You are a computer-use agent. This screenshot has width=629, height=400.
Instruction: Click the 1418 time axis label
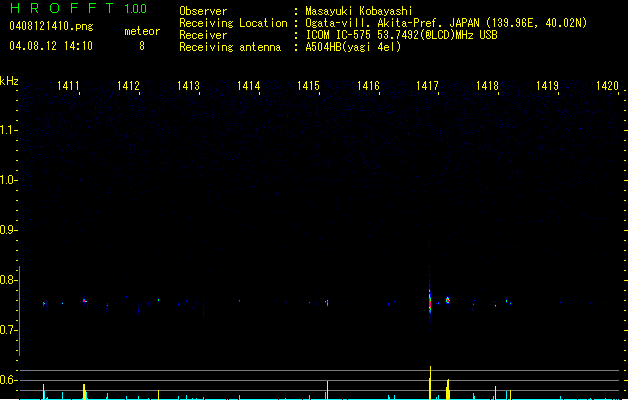click(487, 86)
